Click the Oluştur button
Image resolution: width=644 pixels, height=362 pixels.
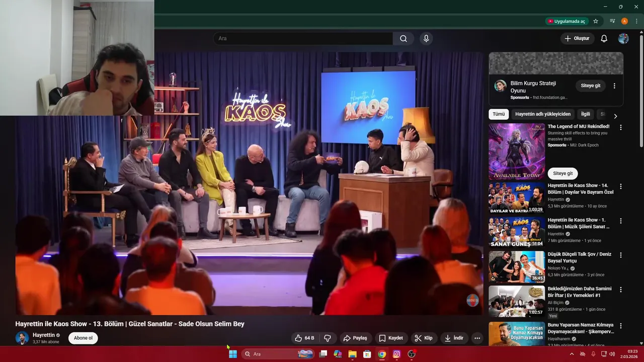pyautogui.click(x=577, y=39)
